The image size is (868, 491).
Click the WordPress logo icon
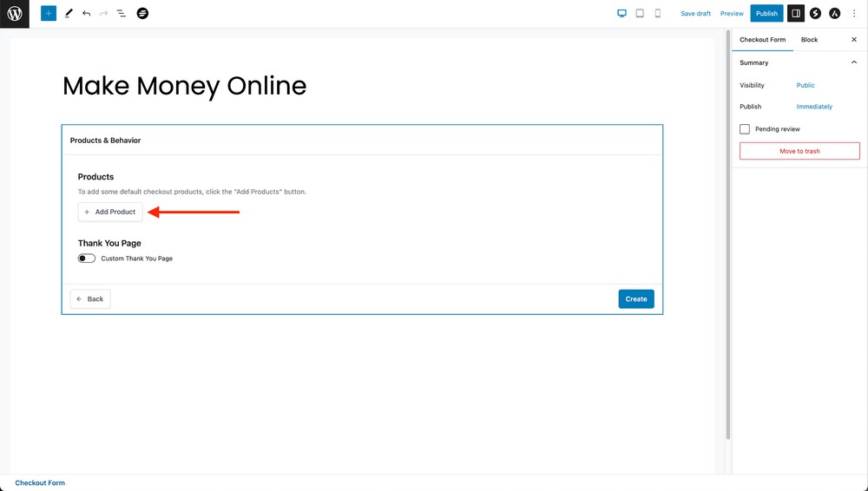coord(15,14)
